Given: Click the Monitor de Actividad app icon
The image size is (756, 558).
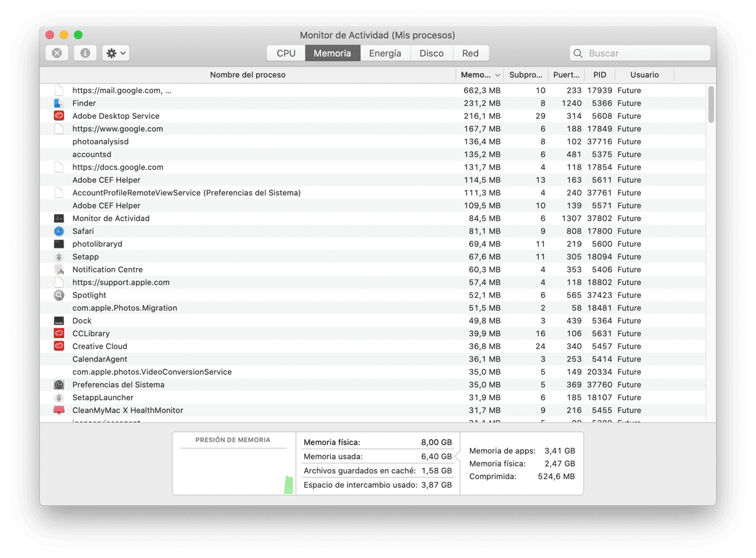Looking at the screenshot, I should (x=59, y=218).
